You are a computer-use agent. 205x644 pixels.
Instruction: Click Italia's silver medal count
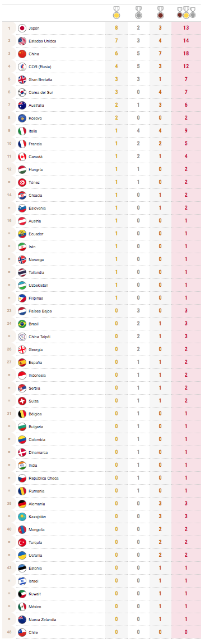[138, 131]
